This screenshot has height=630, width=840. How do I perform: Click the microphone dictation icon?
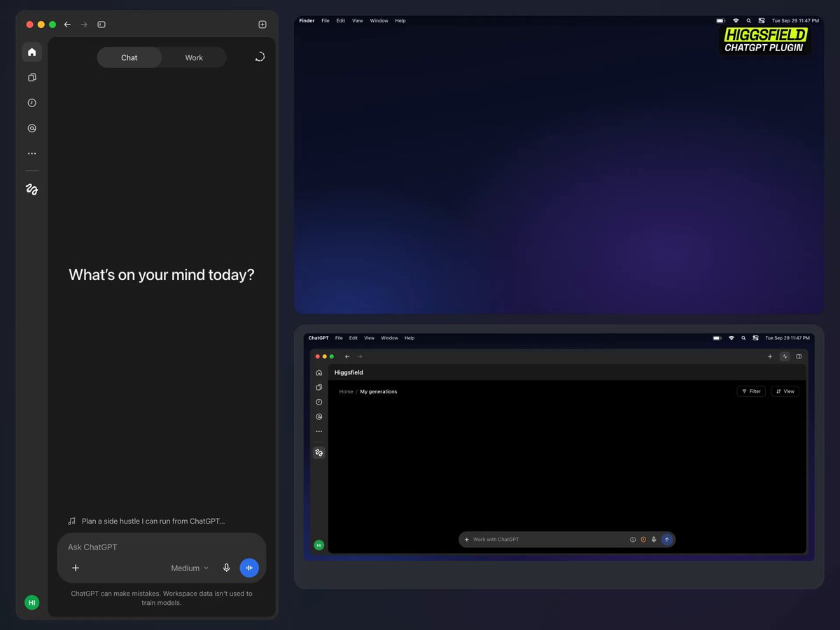point(226,568)
